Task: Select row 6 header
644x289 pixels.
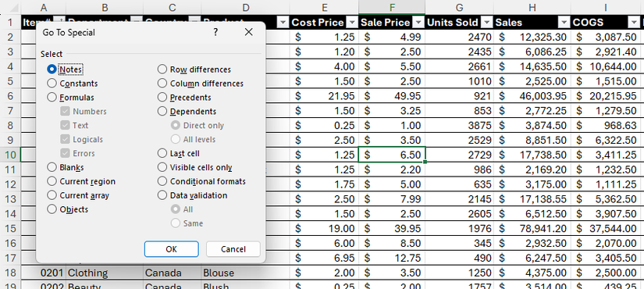Action: [x=10, y=96]
